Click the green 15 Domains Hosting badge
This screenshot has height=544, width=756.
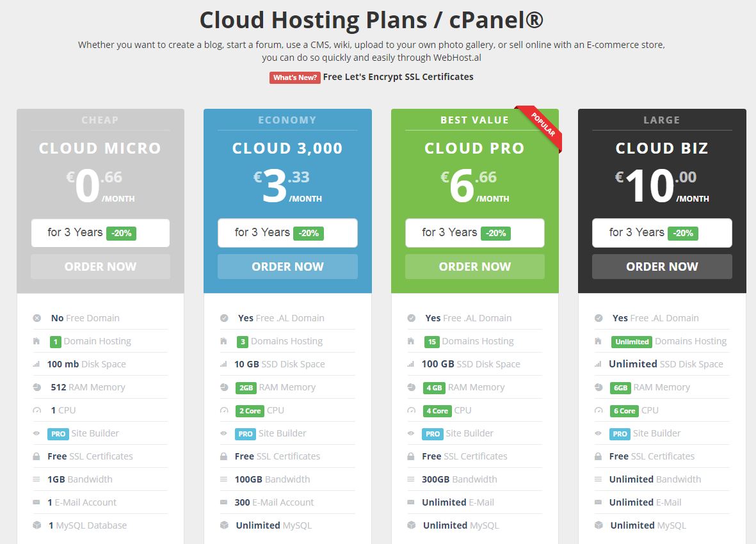431,342
